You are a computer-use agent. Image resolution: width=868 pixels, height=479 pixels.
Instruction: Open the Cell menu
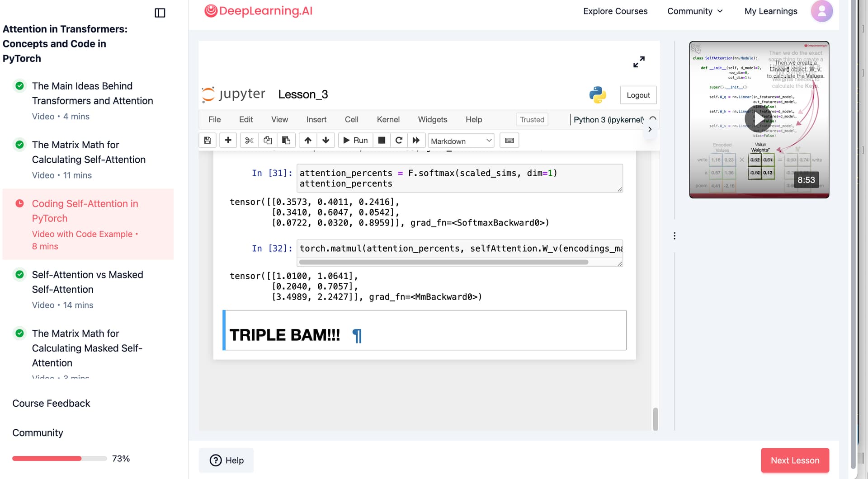coord(352,119)
